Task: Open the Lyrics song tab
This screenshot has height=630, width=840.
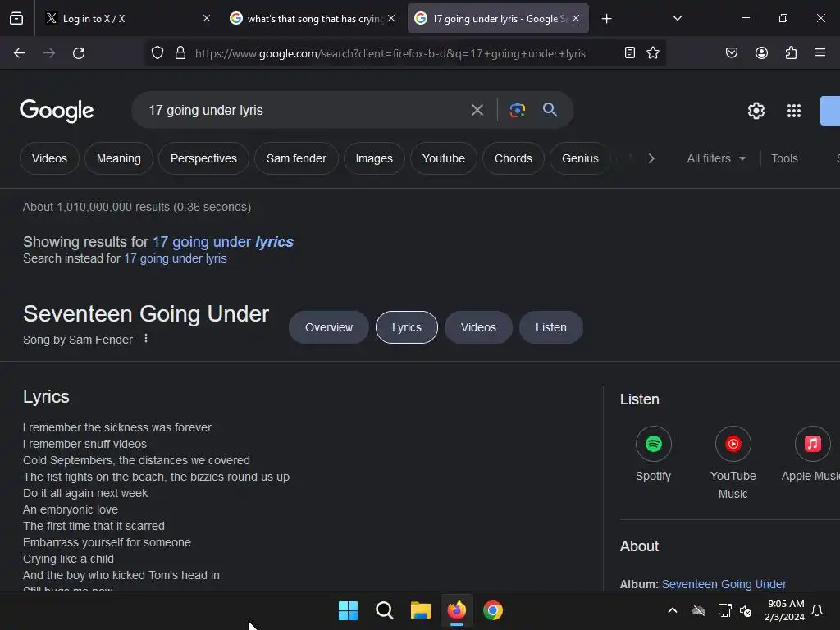Action: (x=407, y=327)
